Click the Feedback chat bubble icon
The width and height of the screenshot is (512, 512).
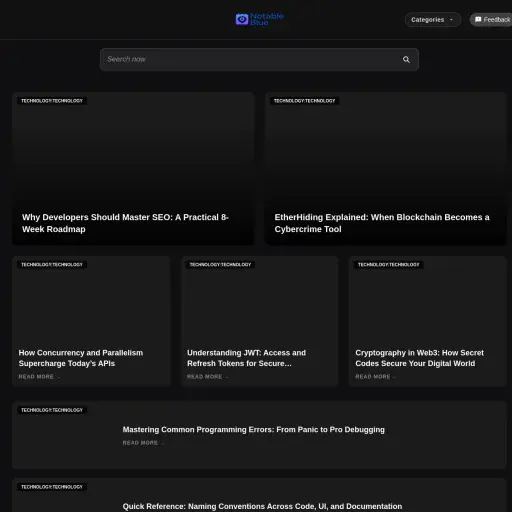478,19
